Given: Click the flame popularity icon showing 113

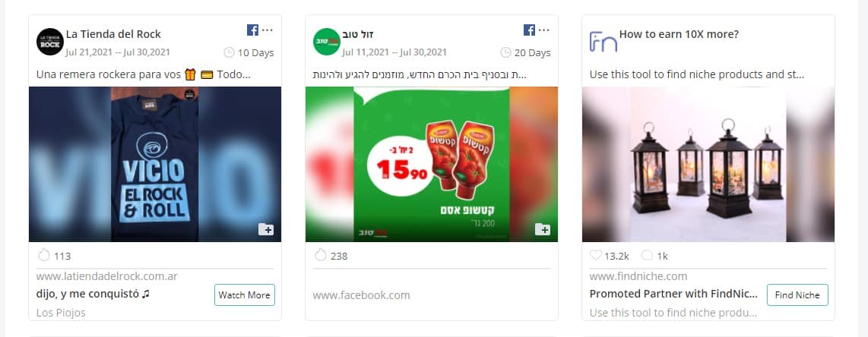Looking at the screenshot, I should (44, 255).
